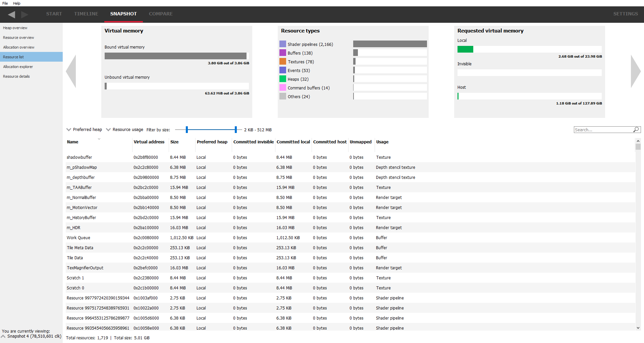Go to next carousel panel using right arrow
Image resolution: width=644 pixels, height=343 pixels.
(x=635, y=71)
